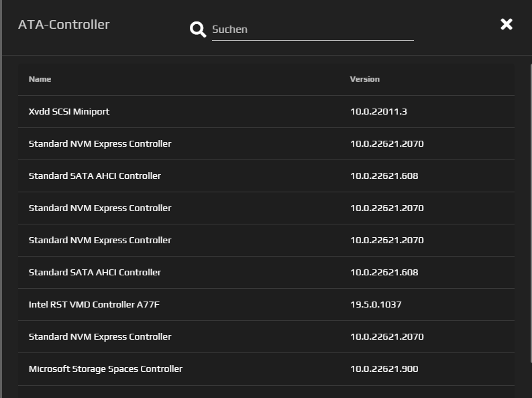
Task: Click the Name column header
Action: pos(40,79)
